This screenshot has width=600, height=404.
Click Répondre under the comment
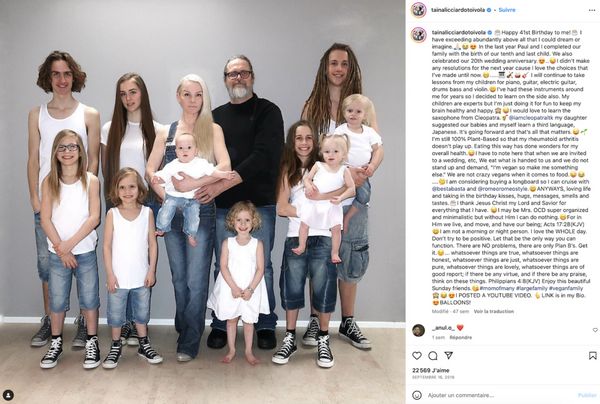[x=461, y=337]
